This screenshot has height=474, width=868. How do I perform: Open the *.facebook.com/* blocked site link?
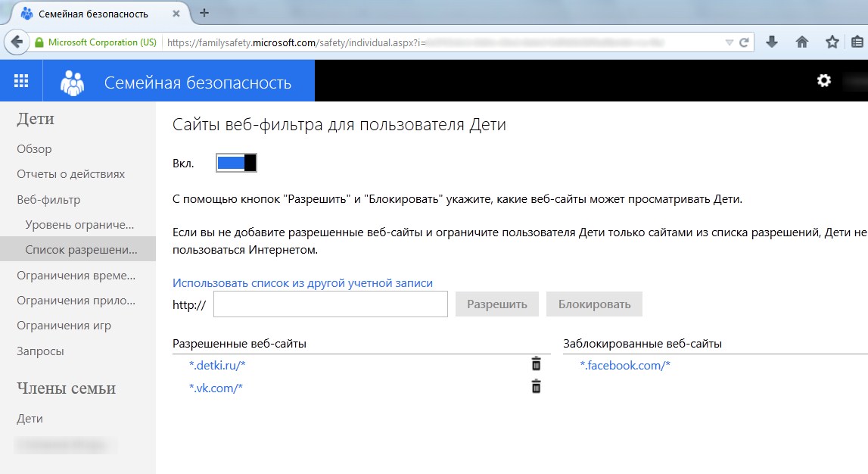625,366
